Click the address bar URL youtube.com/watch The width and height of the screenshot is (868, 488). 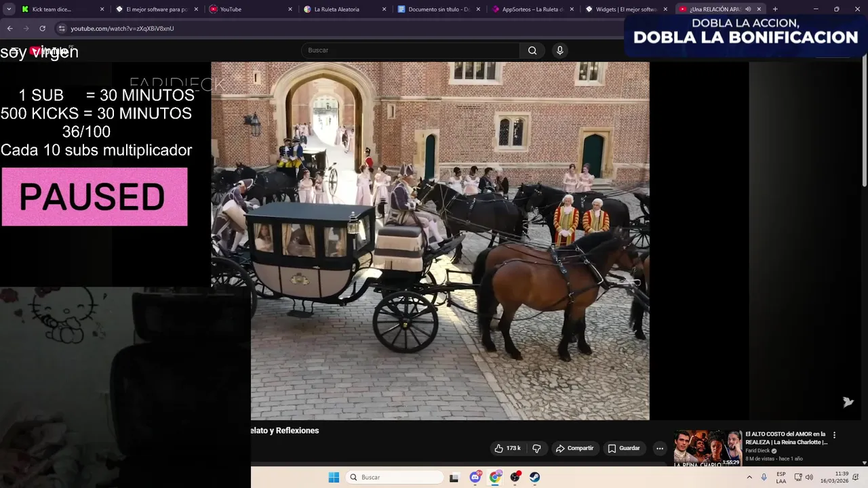point(122,28)
